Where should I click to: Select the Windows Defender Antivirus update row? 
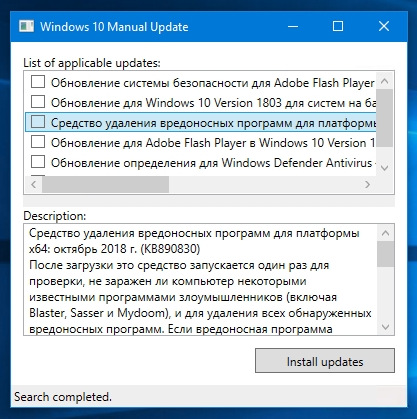[201, 163]
